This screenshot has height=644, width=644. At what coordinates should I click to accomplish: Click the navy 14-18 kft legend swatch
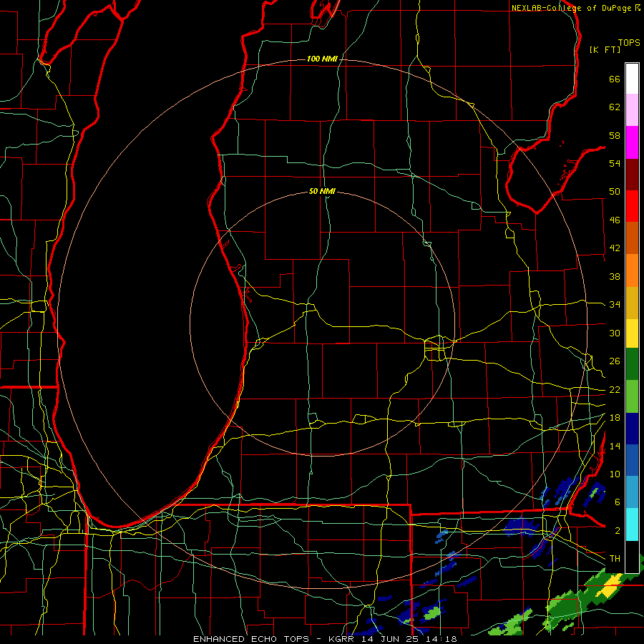pos(632,429)
